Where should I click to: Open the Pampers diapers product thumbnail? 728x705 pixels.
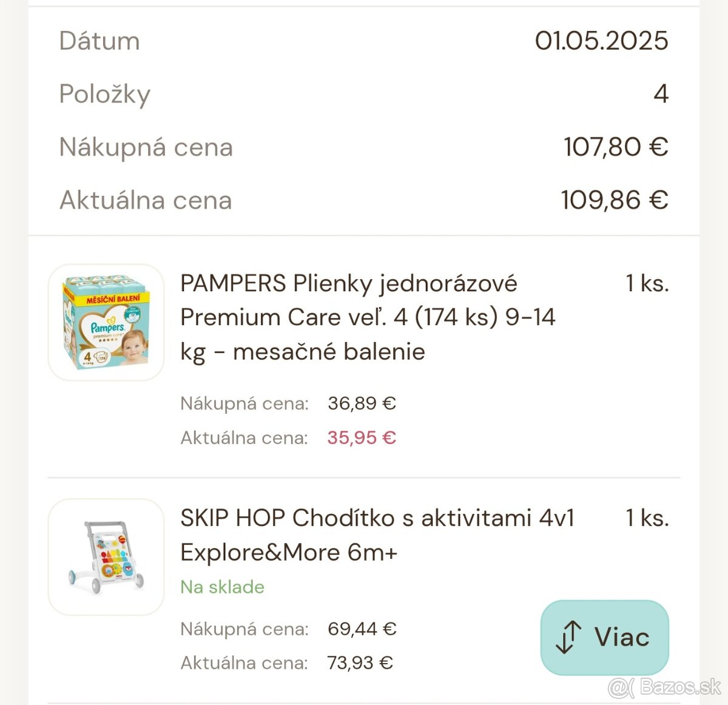point(106,322)
